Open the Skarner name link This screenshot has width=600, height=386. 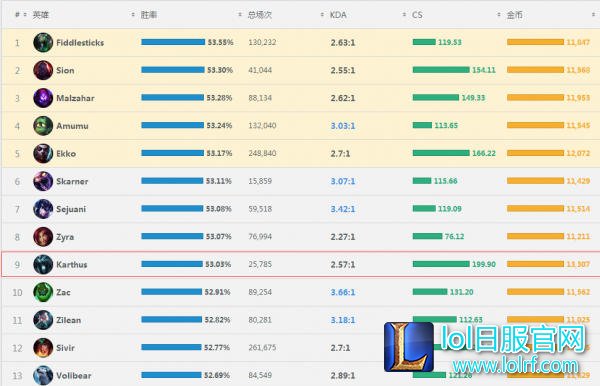pos(72,181)
